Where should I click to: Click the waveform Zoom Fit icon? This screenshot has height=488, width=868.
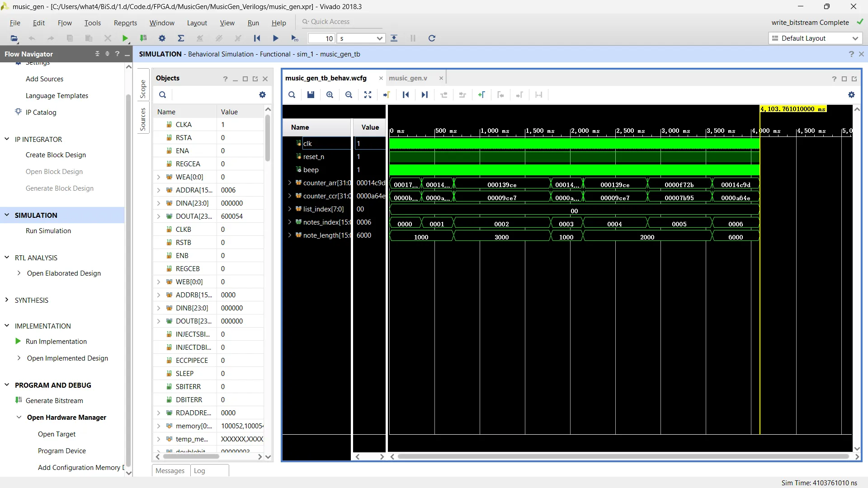tap(368, 95)
